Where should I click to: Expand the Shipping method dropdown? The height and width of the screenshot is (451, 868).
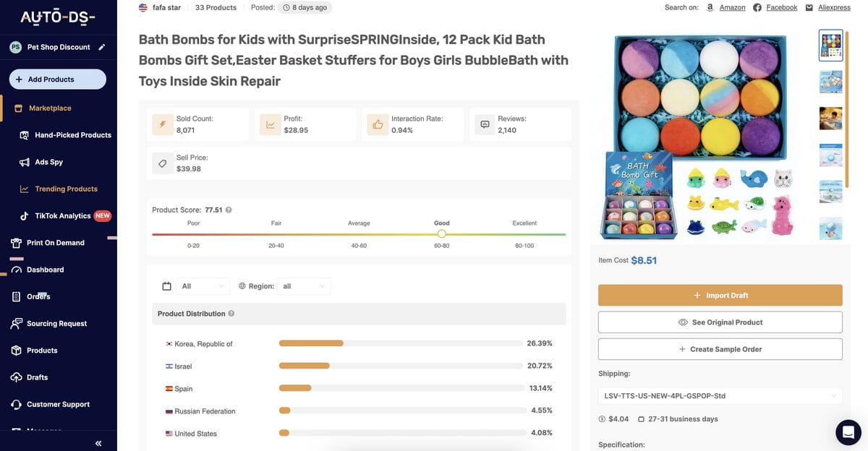720,396
